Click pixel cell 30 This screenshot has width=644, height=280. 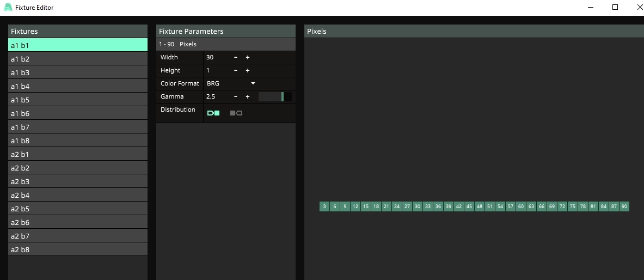(418, 206)
